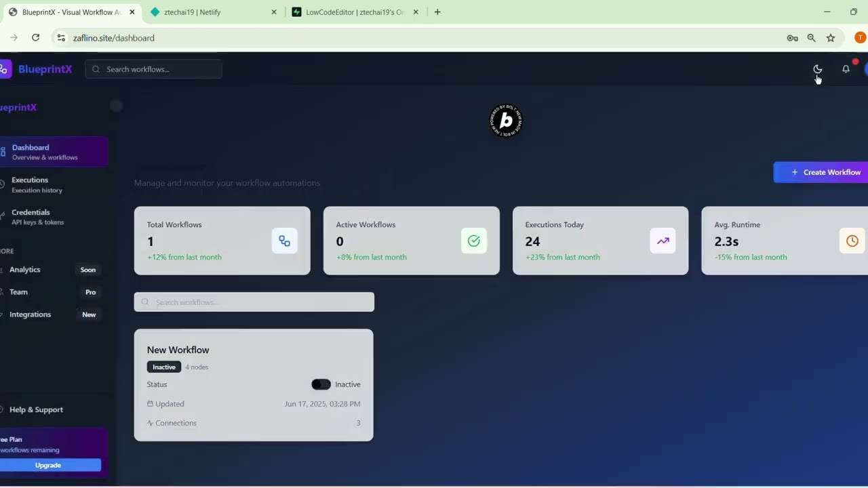
Task: Click the activity icon beside Connections
Action: tap(150, 423)
